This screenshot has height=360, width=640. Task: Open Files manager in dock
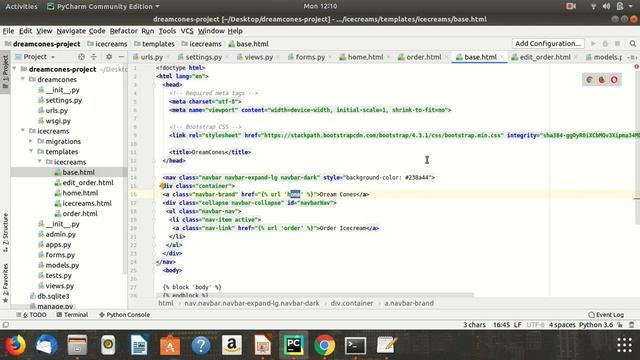(x=77, y=345)
